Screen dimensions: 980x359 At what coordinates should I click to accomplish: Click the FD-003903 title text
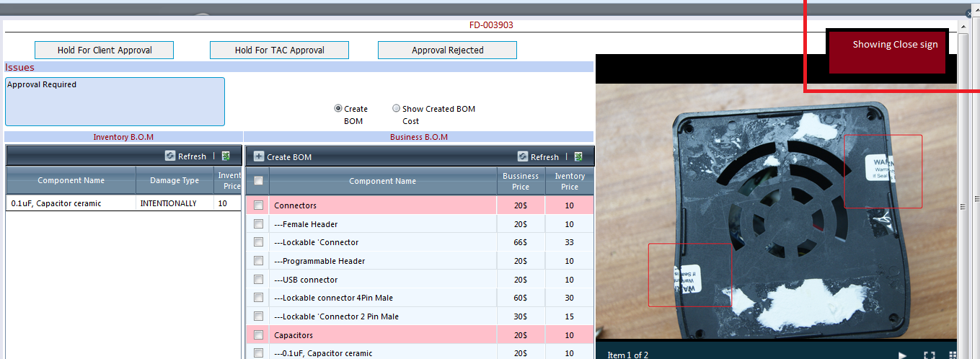(x=491, y=25)
